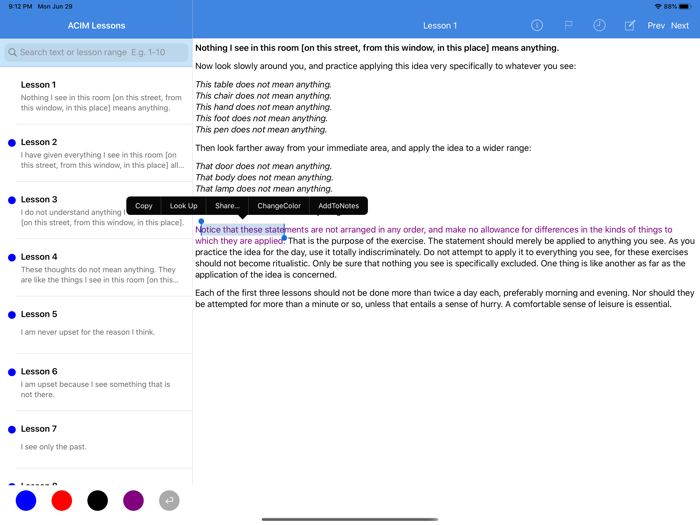Open Lesson 6 in the list
Image resolution: width=700 pixels, height=525 pixels.
(x=96, y=383)
